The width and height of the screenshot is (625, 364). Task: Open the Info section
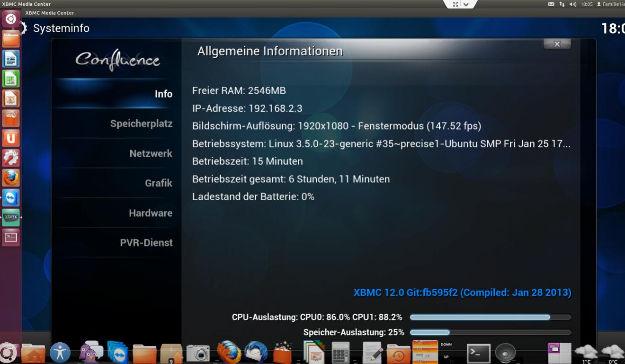[x=163, y=94]
